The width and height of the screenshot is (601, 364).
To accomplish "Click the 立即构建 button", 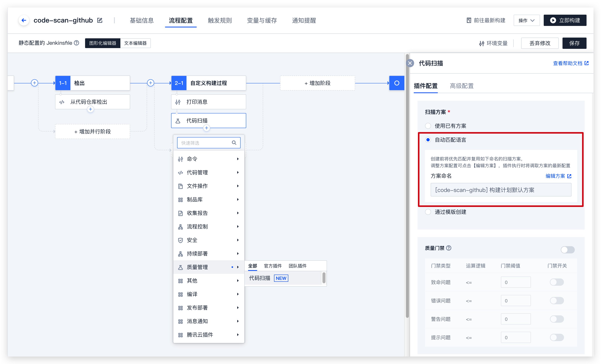I will [x=565, y=20].
